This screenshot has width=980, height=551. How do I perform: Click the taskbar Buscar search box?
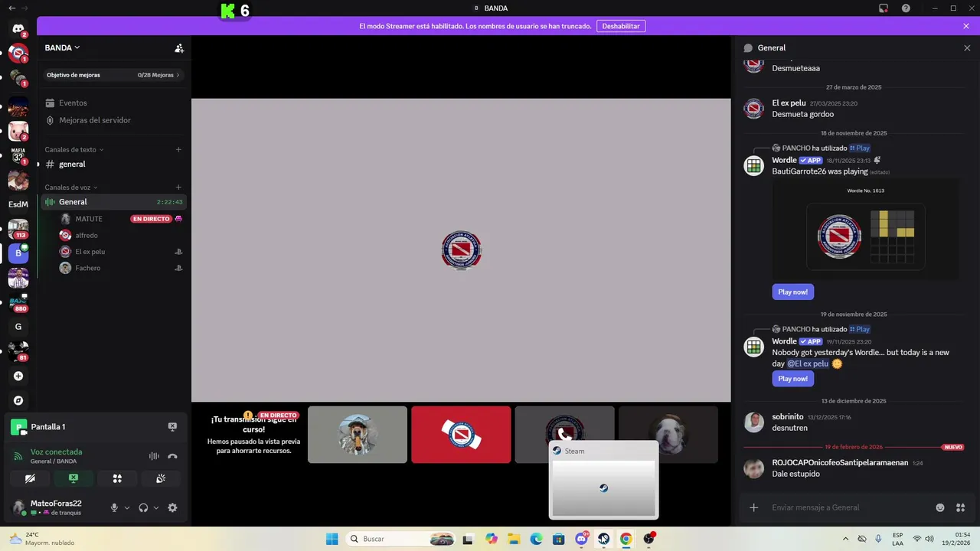click(x=401, y=539)
